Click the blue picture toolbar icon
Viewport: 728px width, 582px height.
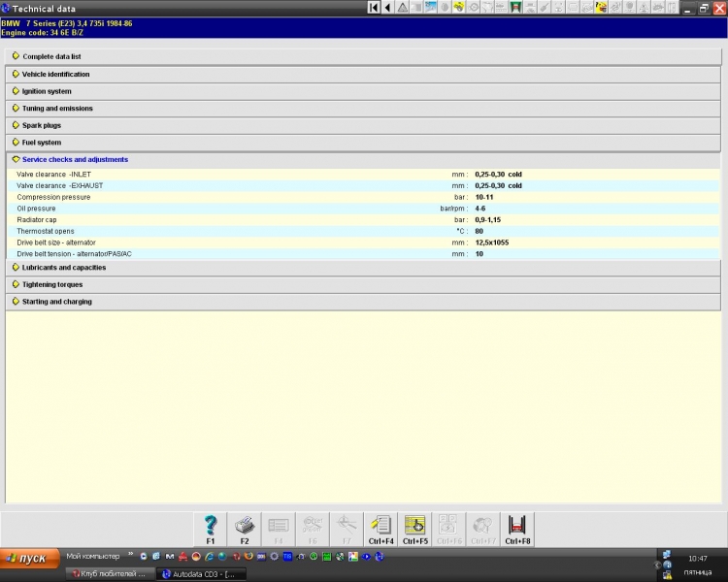pyautogui.click(x=430, y=8)
